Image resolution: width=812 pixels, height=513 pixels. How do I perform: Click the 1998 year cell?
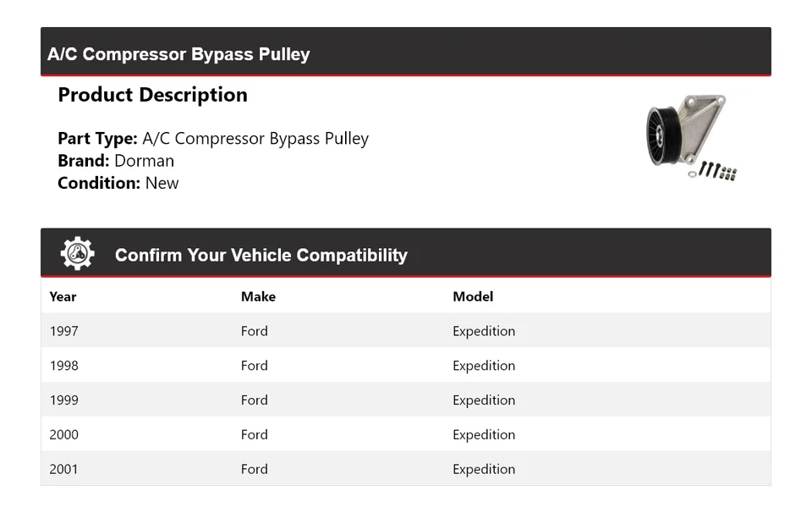tap(64, 366)
